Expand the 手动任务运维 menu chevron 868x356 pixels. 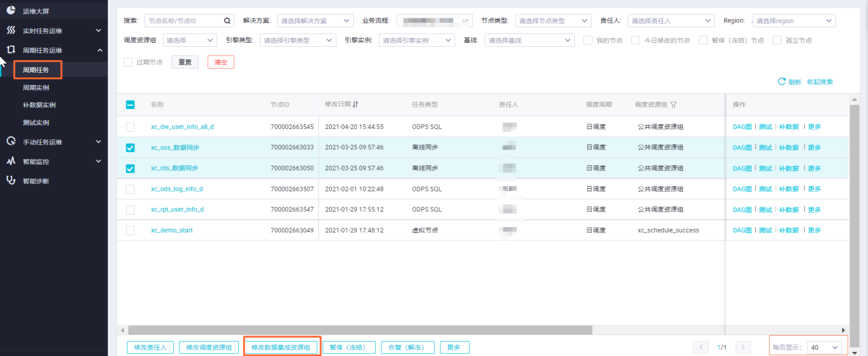99,142
